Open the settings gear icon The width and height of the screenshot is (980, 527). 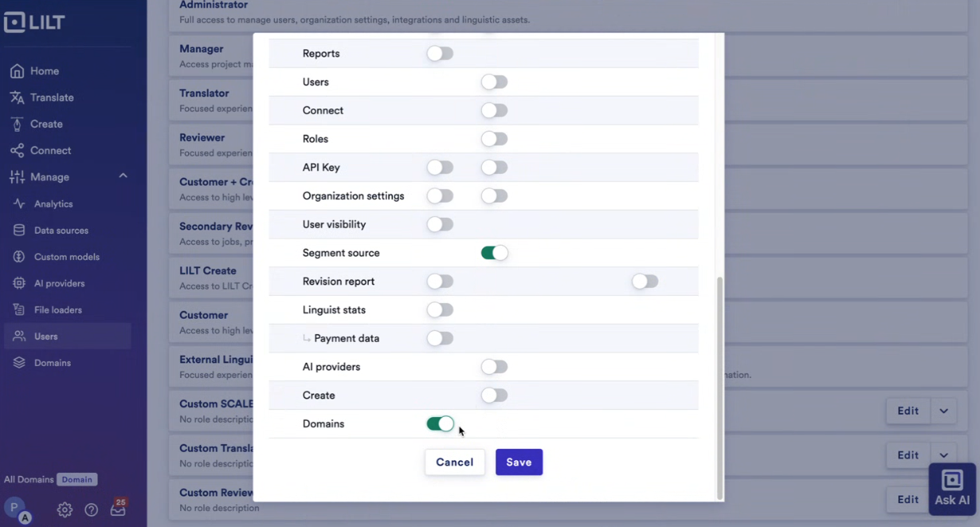65,509
